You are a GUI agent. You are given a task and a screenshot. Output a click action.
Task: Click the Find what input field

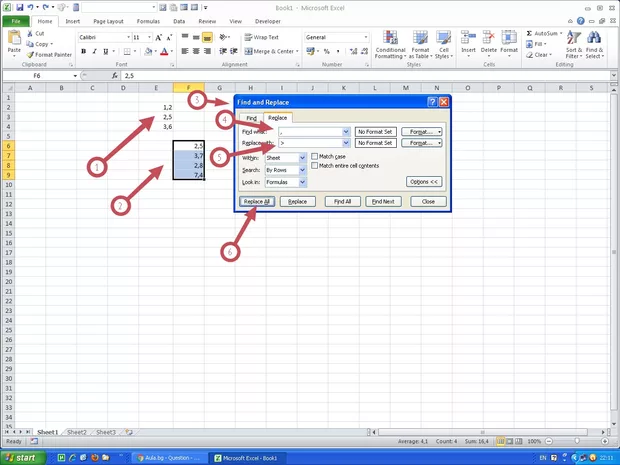tap(310, 131)
